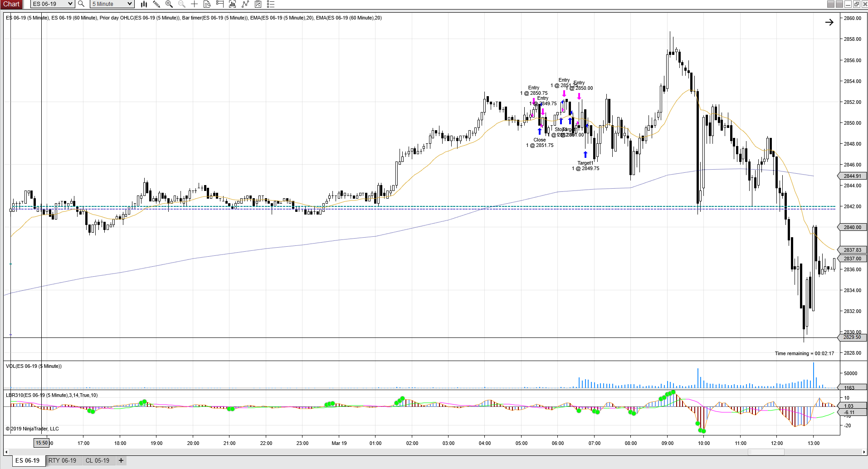Click the 15:50 time axis marker
Viewport: 868px width, 469px height.
pyautogui.click(x=42, y=443)
